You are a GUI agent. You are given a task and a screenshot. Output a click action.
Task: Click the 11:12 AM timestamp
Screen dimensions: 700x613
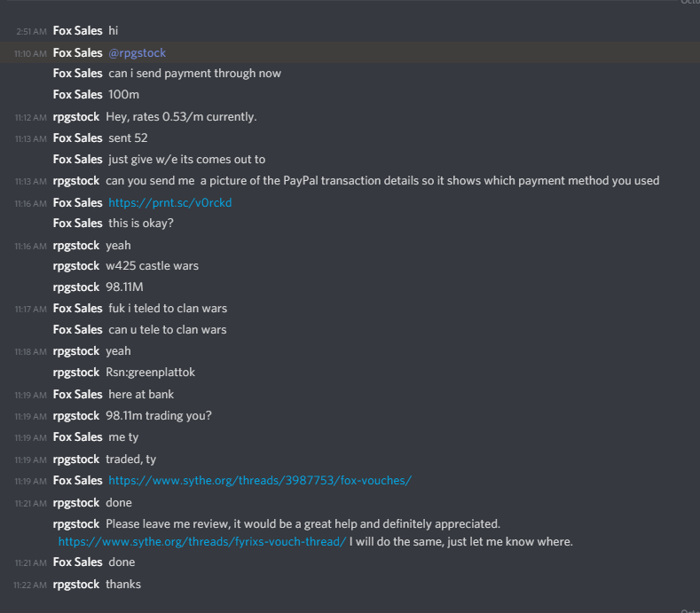click(x=31, y=117)
